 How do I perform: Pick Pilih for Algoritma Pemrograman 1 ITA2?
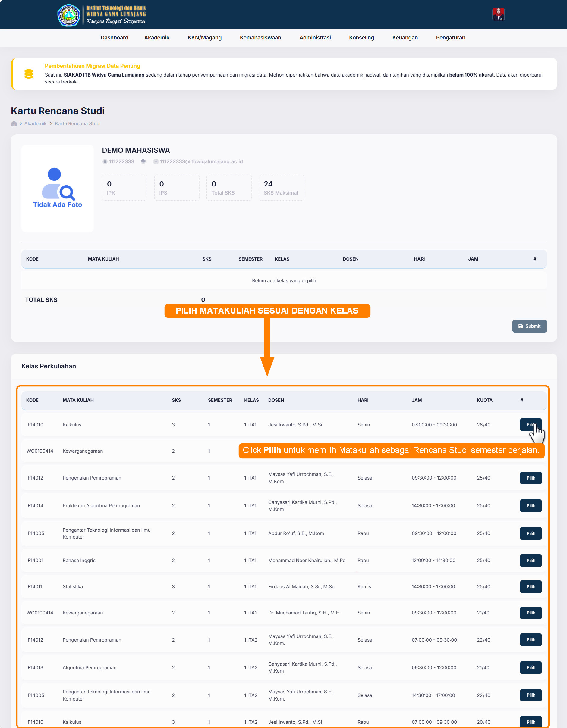pos(530,668)
